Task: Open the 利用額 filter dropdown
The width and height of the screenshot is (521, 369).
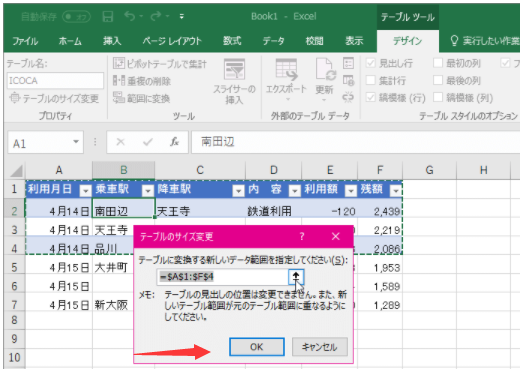Action: 350,191
